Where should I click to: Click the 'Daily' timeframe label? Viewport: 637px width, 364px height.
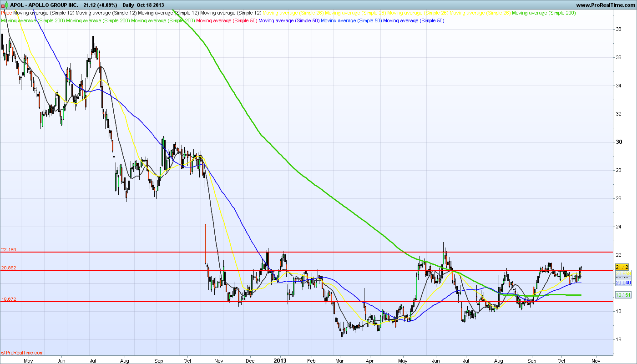pyautogui.click(x=129, y=5)
